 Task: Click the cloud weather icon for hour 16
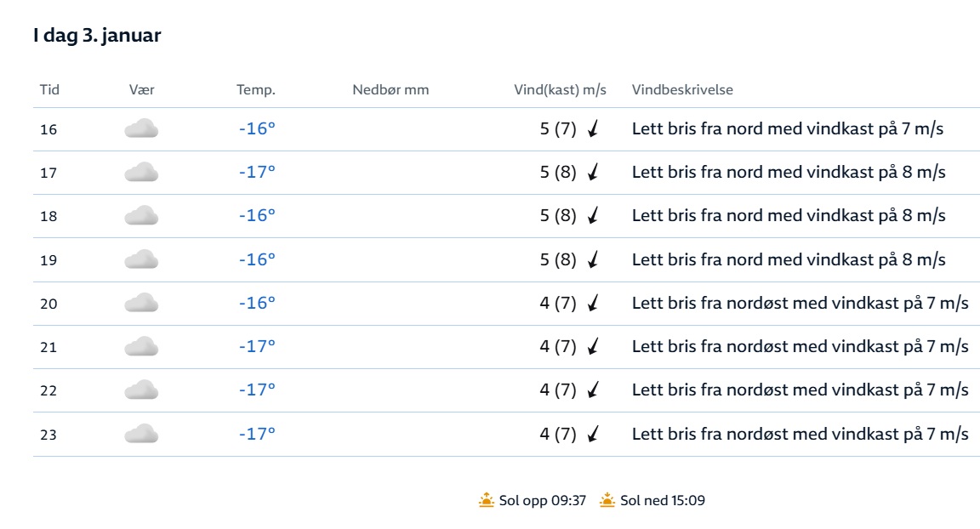click(141, 129)
